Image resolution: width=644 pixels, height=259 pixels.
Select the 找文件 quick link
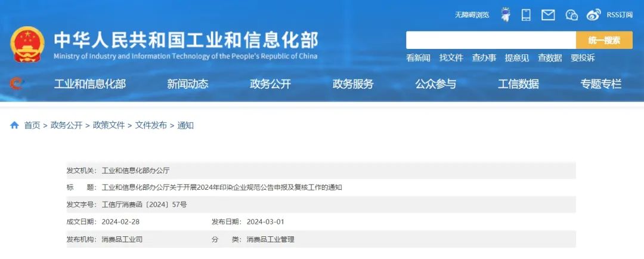pos(451,58)
